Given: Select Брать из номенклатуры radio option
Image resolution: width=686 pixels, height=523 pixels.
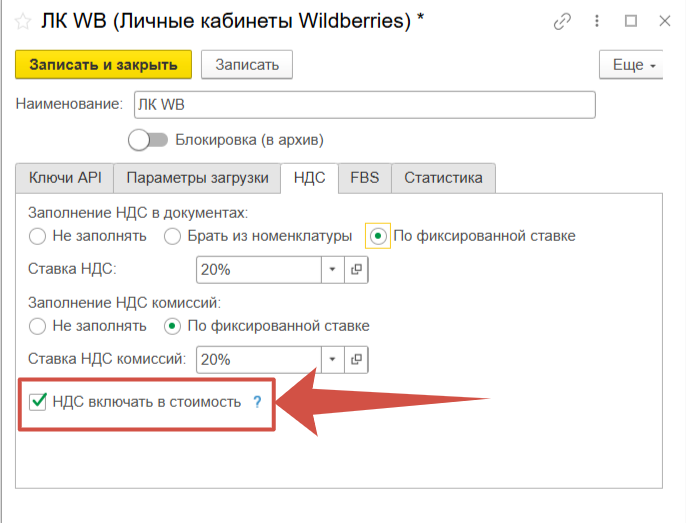Looking at the screenshot, I should coord(172,236).
